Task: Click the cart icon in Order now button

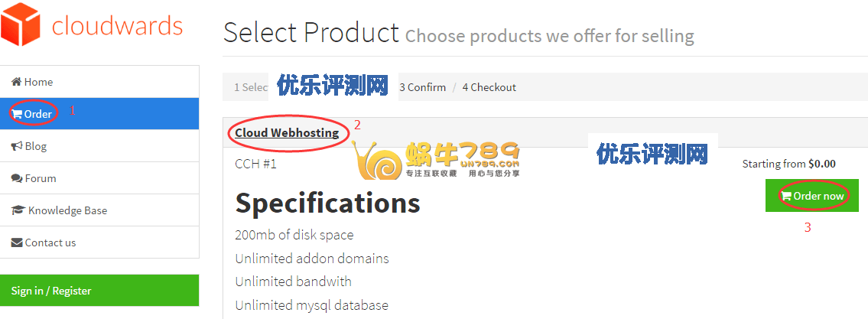Action: tap(786, 196)
